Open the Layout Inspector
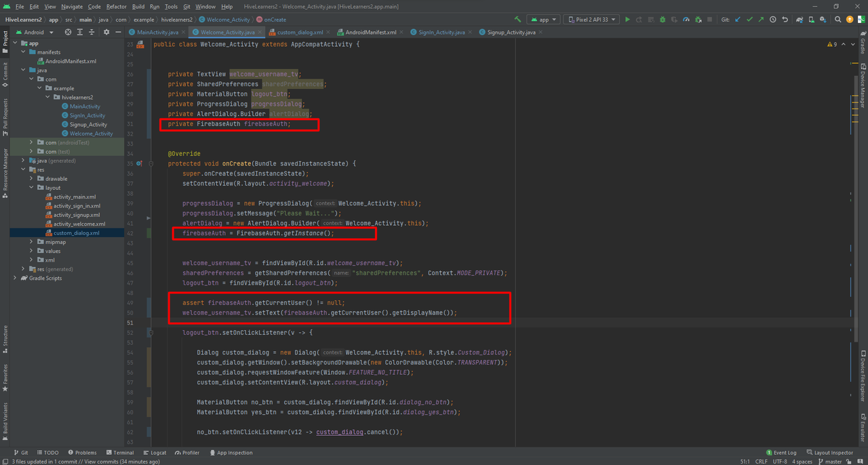The image size is (868, 465). point(829,453)
